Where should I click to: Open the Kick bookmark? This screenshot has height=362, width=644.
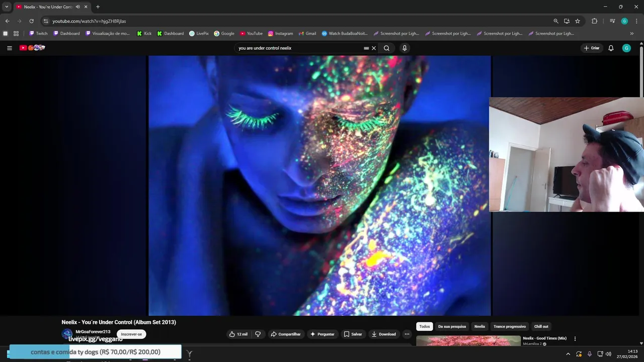click(144, 34)
